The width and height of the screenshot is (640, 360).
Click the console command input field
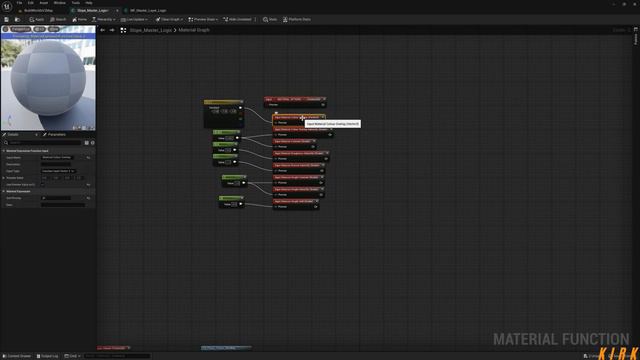pyautogui.click(x=117, y=356)
